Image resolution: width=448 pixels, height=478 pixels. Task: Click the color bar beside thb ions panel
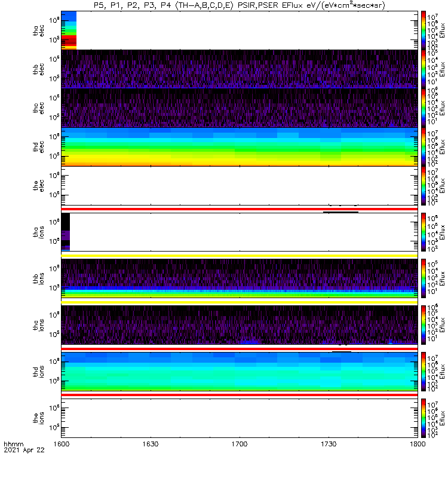424,278
